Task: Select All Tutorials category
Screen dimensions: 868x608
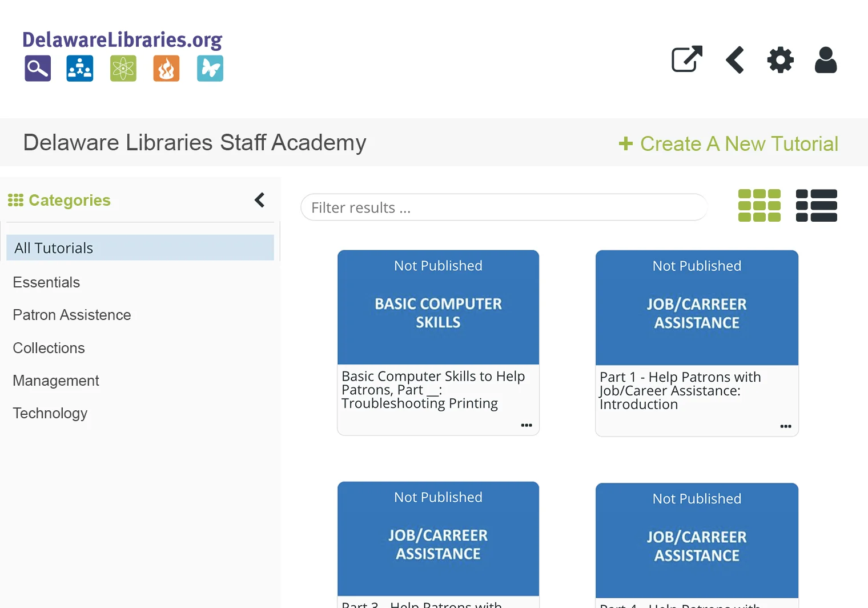Action: tap(140, 247)
